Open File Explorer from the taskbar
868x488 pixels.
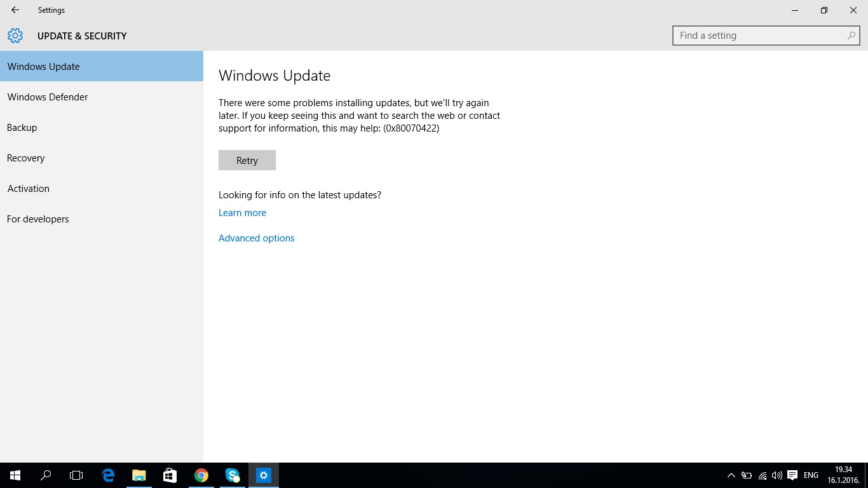click(139, 475)
